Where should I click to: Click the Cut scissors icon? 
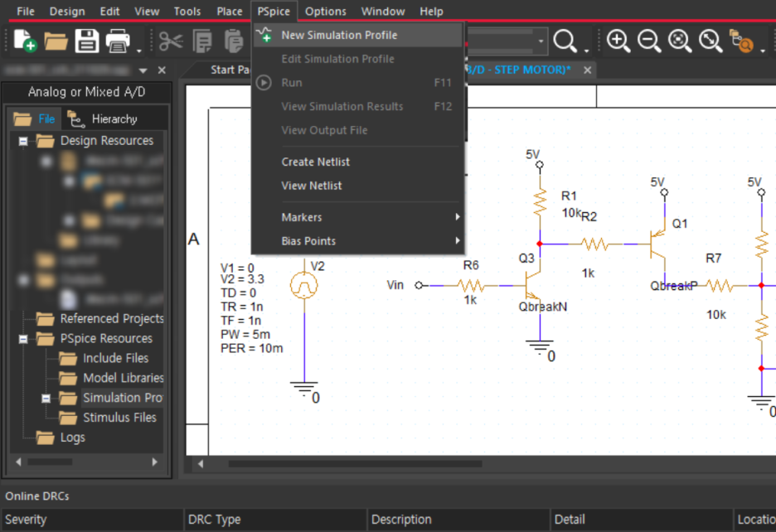coord(172,41)
